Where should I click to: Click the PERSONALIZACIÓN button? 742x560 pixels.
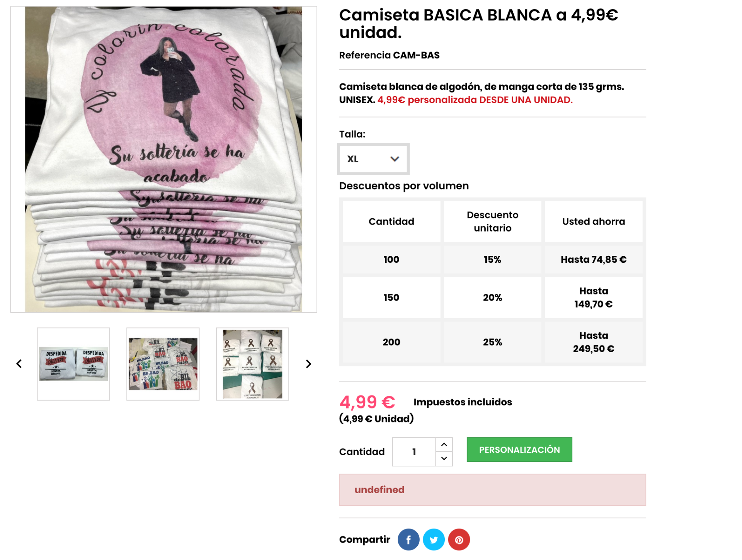(x=519, y=449)
